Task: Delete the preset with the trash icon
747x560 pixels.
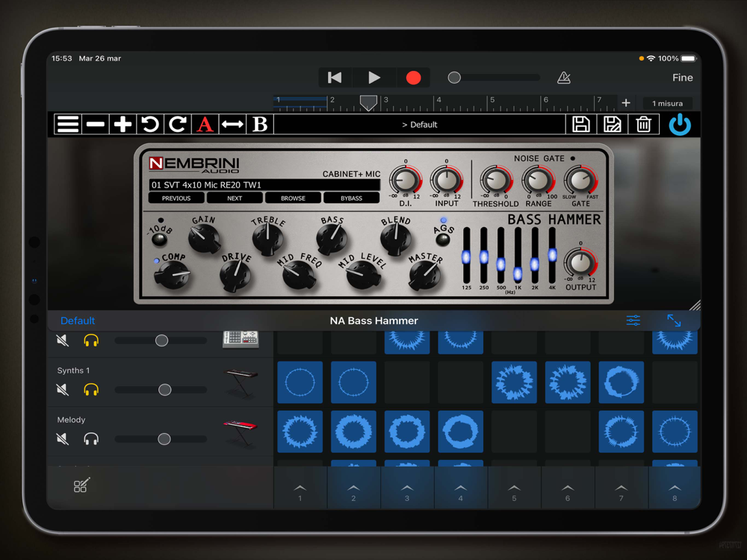Action: 644,124
